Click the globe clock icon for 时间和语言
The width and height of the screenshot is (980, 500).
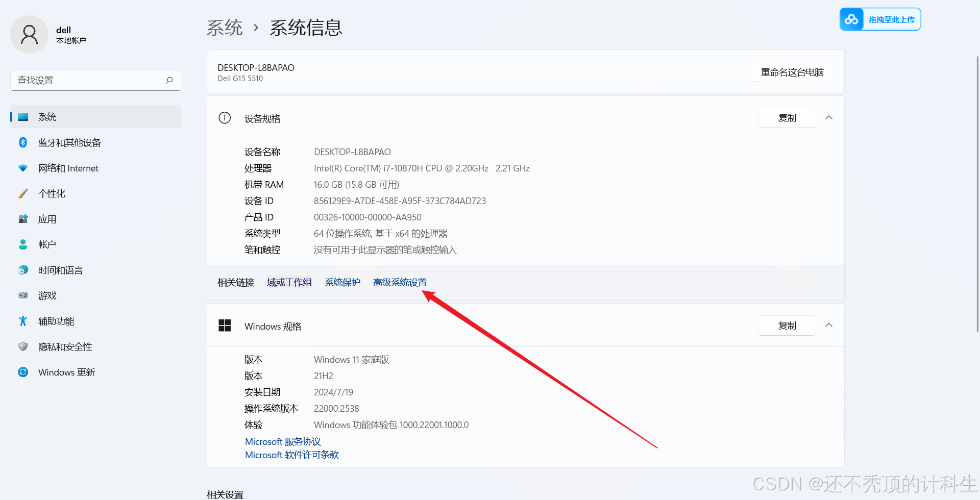coord(23,270)
